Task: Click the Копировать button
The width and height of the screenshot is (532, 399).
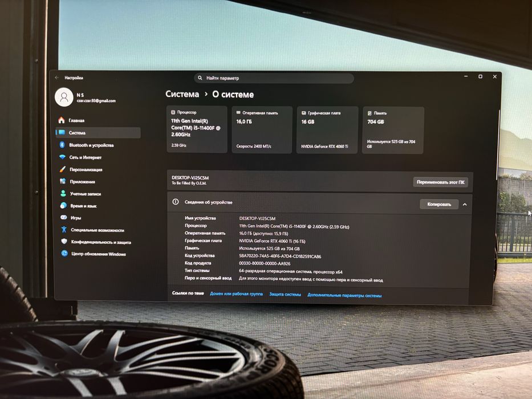Action: [439, 204]
